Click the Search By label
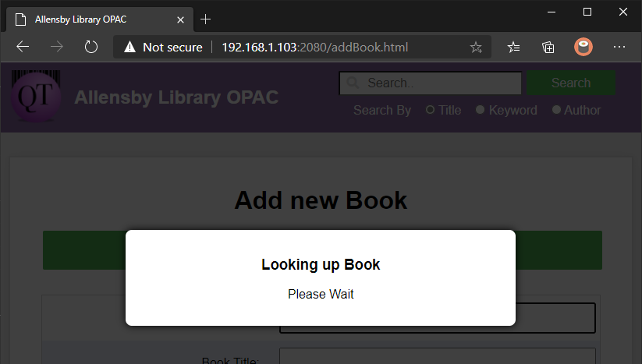The height and width of the screenshot is (364, 642). 382,111
